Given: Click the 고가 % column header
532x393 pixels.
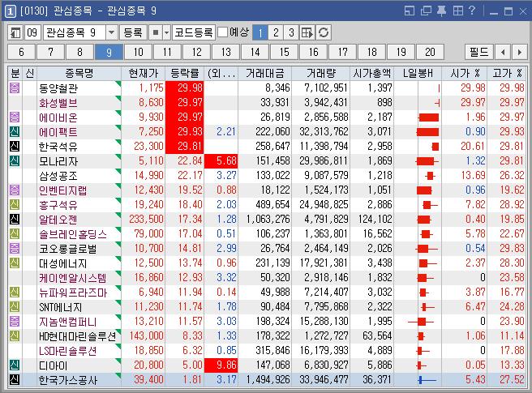Looking at the screenshot, I should tap(507, 73).
